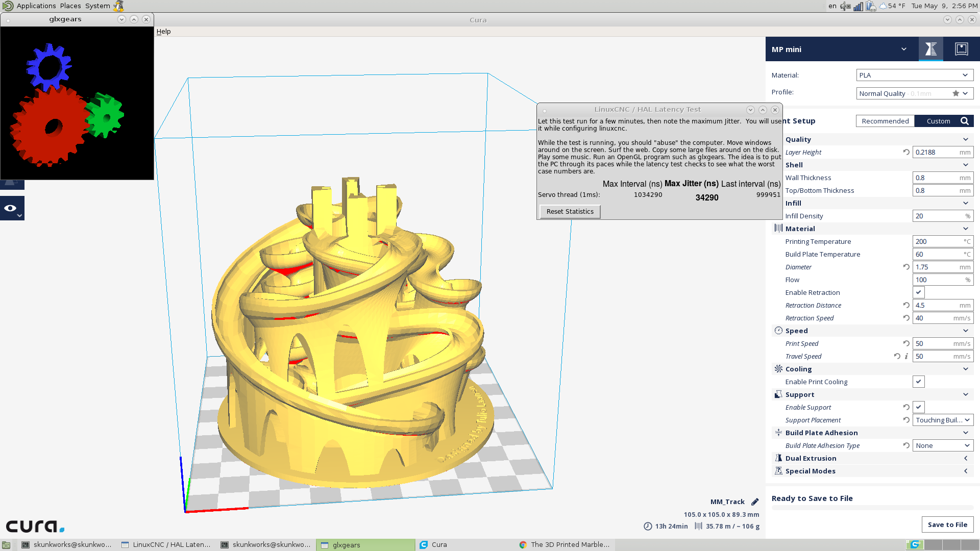Click the pencil icon beside MM_Track
The height and width of the screenshot is (551, 980).
point(755,502)
